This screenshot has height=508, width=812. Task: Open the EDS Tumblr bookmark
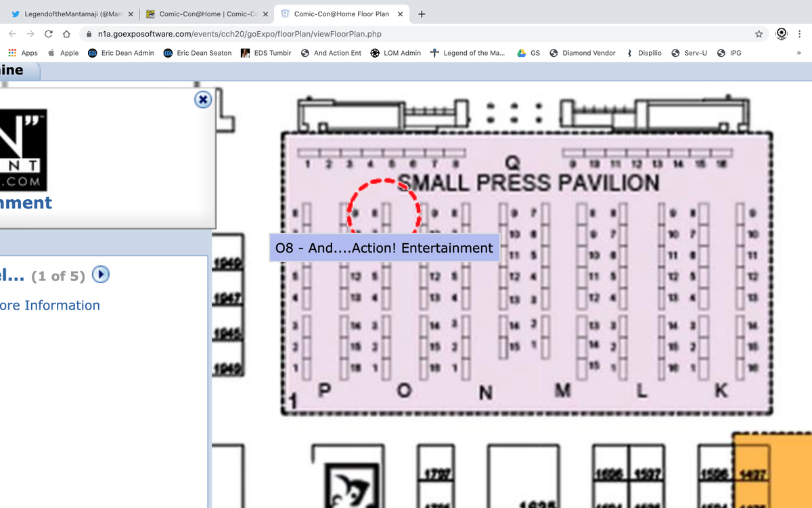266,53
